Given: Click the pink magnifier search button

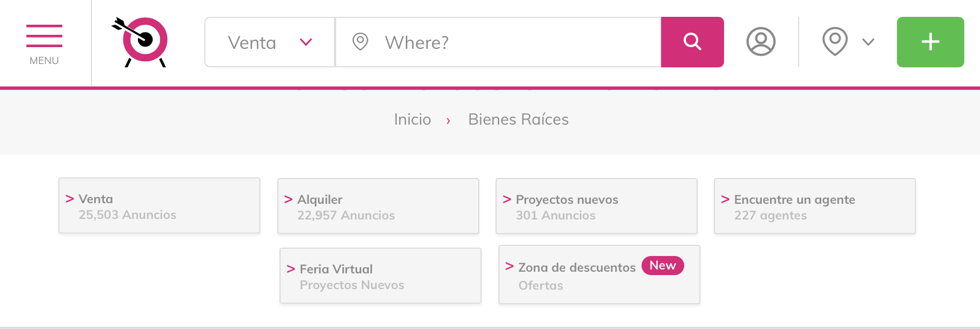Looking at the screenshot, I should pyautogui.click(x=693, y=42).
